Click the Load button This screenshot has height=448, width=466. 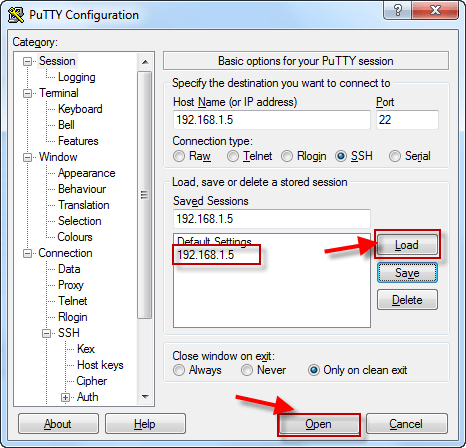click(407, 245)
